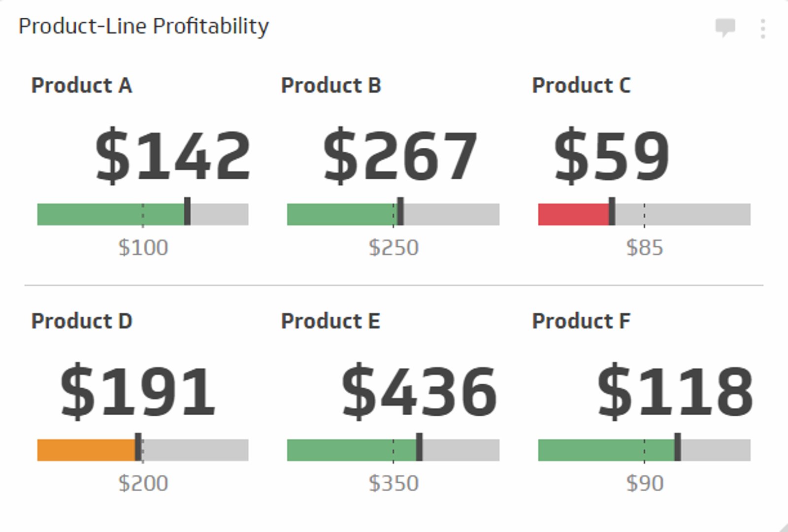Click the Product-Line Profitability title
788x532 pixels.
(x=143, y=27)
